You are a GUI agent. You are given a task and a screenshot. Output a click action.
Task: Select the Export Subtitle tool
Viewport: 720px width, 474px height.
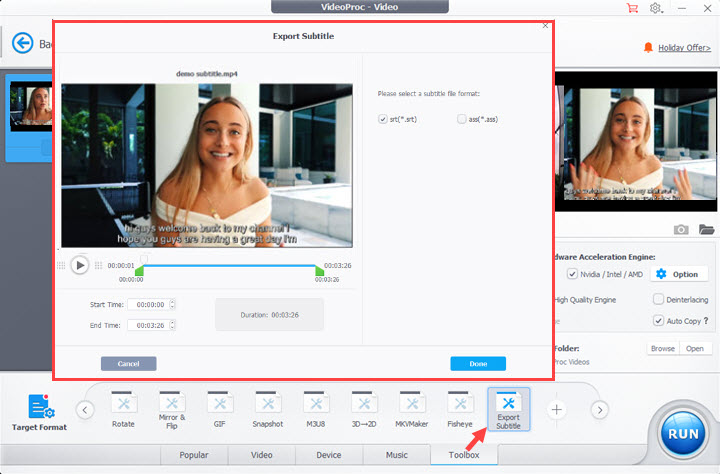click(508, 409)
